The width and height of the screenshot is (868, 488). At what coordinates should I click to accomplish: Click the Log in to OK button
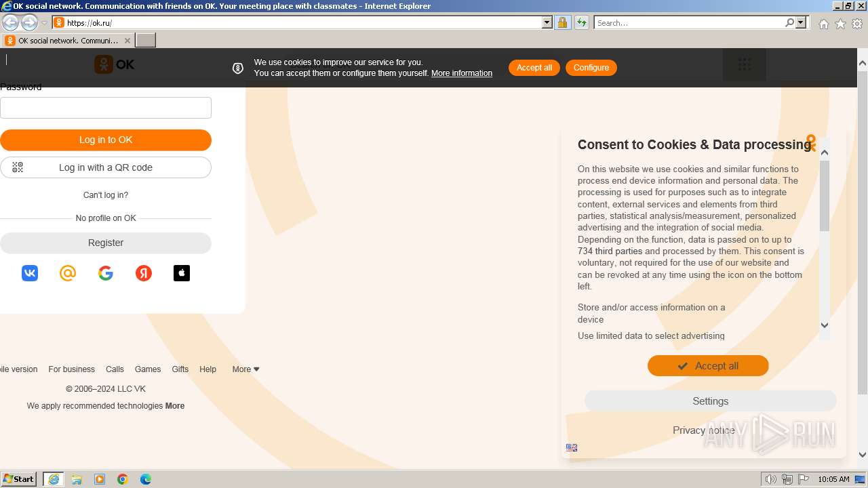click(x=106, y=140)
